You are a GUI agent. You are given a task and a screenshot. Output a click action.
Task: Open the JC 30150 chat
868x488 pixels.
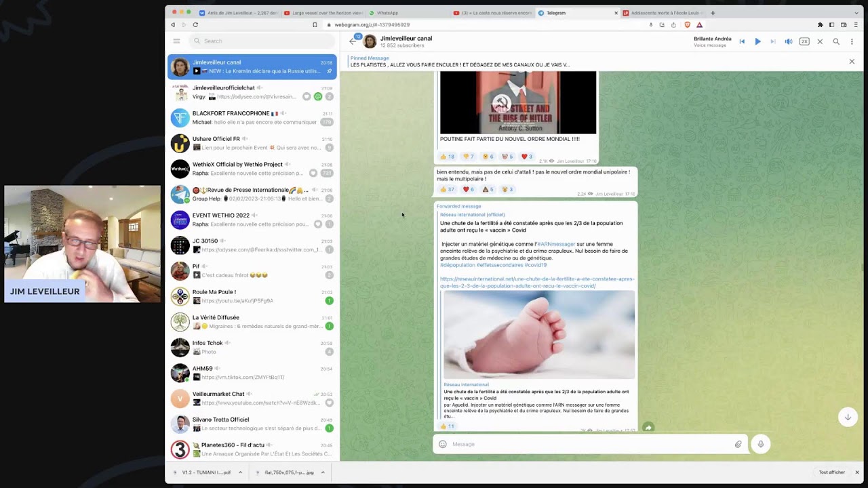pos(252,245)
